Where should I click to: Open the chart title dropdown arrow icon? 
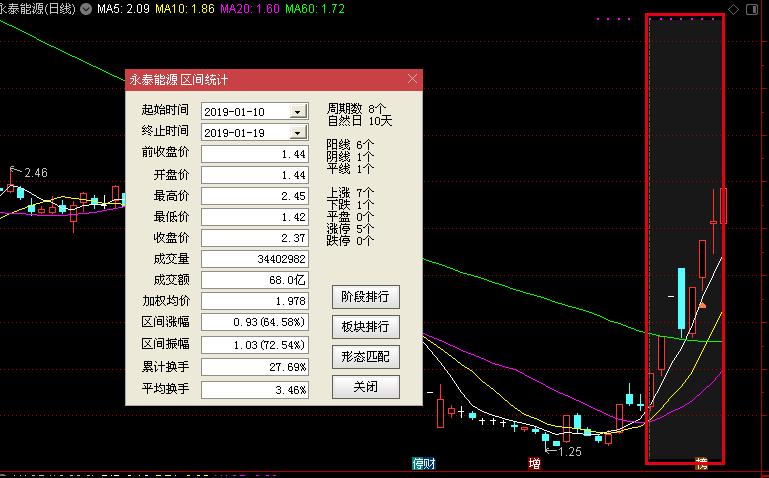86,9
